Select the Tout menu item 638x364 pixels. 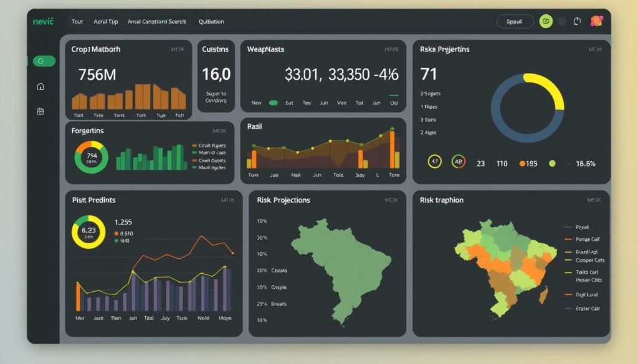tap(77, 21)
